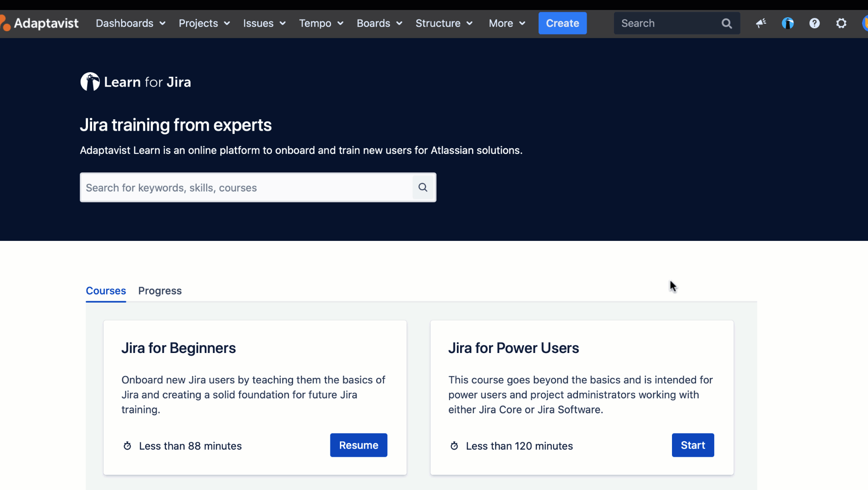Click the Learn for Jira logo

136,82
